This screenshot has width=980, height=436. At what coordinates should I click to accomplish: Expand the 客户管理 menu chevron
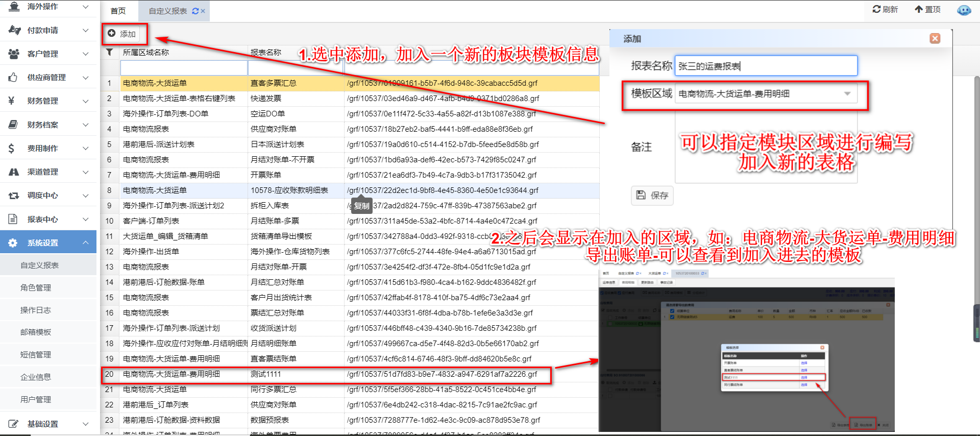(86, 54)
